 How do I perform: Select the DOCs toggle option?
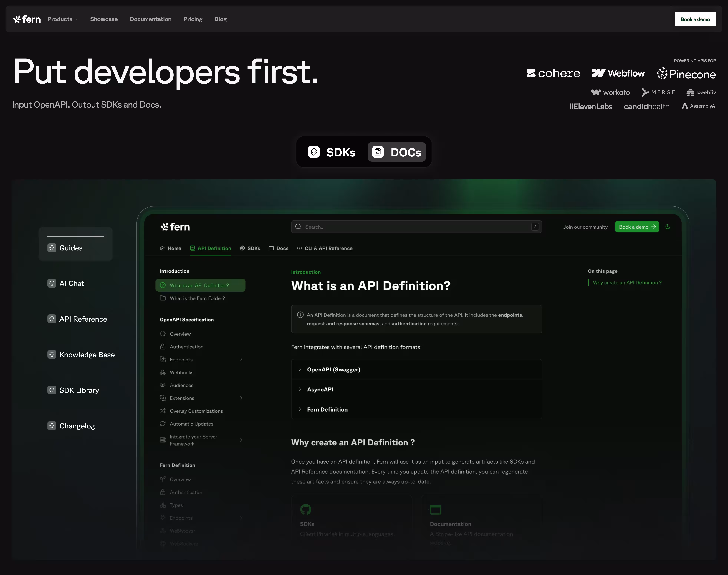(396, 152)
